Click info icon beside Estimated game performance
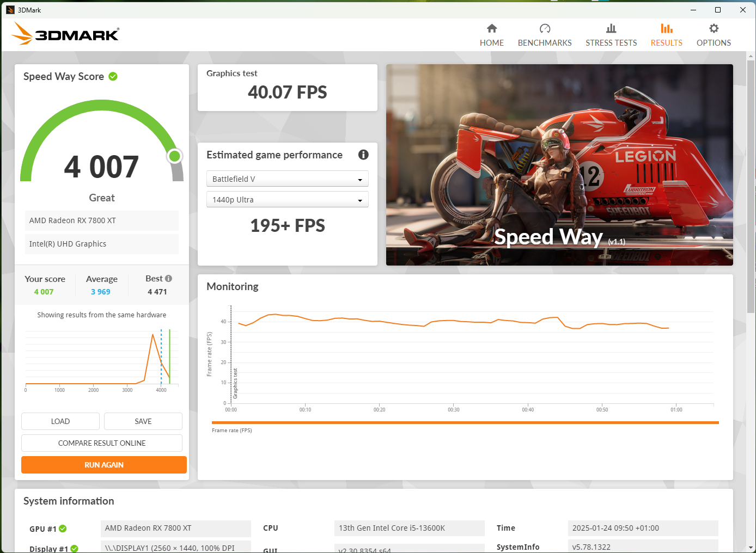Viewport: 756px width, 553px height. coord(363,155)
